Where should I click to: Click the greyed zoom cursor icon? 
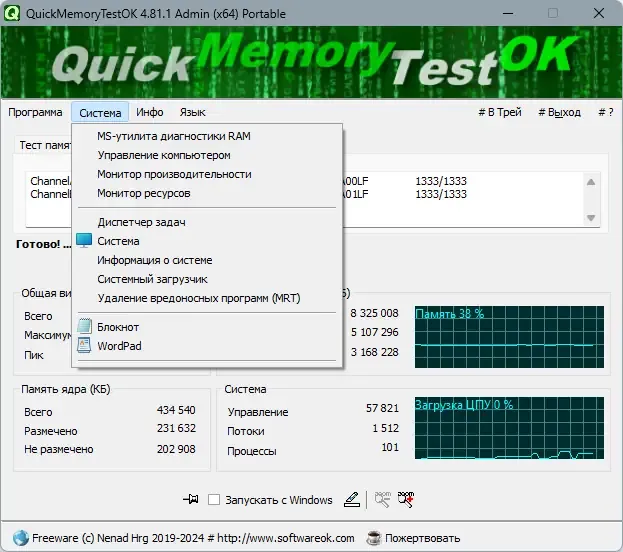383,500
